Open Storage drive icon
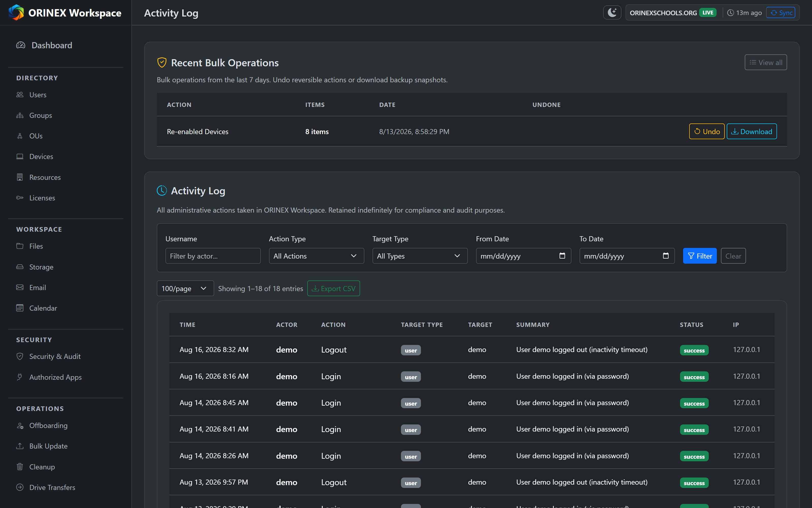Image resolution: width=812 pixels, height=508 pixels. point(20,267)
